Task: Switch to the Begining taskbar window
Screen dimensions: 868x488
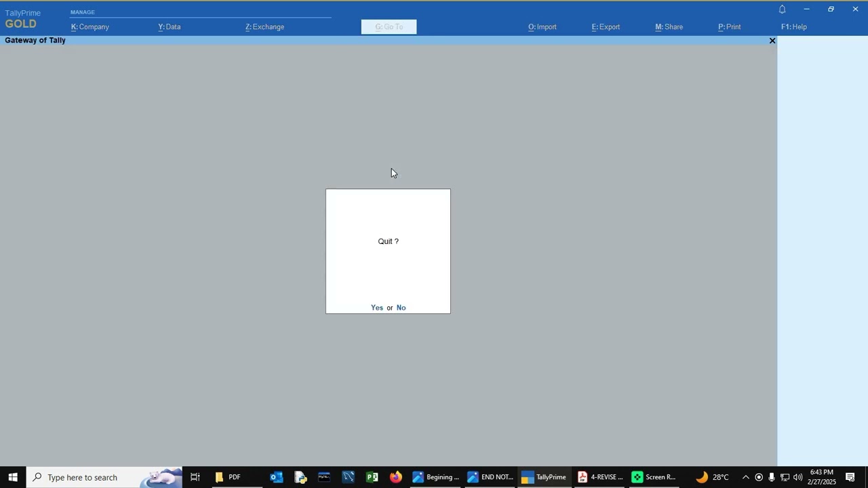Action: tap(436, 477)
